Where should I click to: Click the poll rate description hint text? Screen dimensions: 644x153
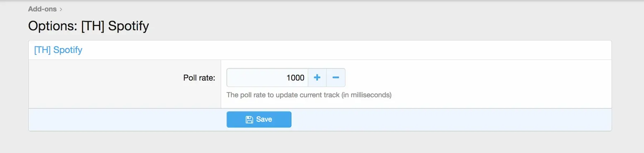308,95
